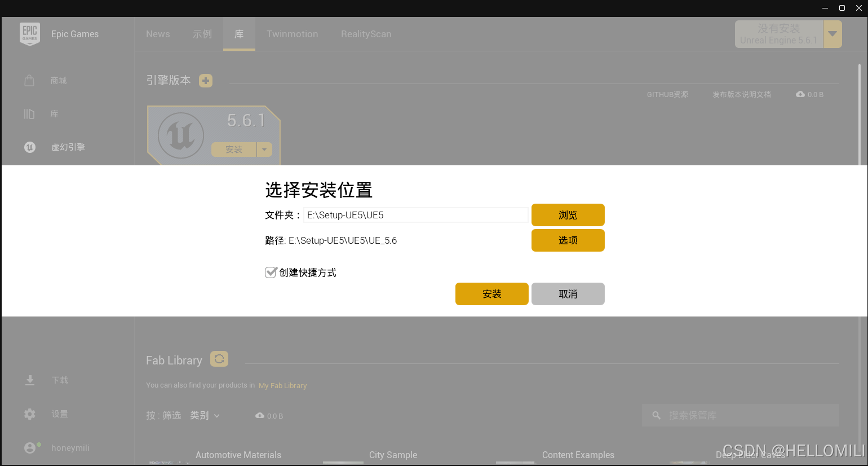Click the 没有安装 Unreal Engine 5.6.1 button
The width and height of the screenshot is (868, 466).
pyautogui.click(x=779, y=34)
